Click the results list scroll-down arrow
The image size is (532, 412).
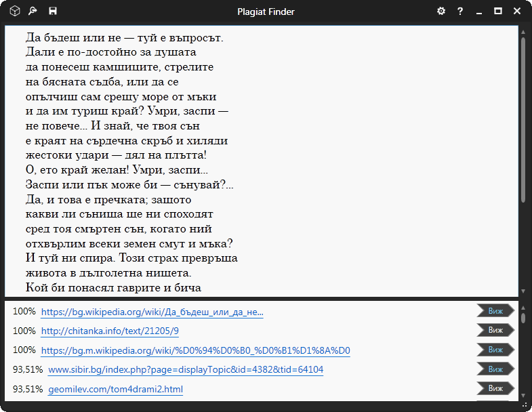[x=523, y=396]
